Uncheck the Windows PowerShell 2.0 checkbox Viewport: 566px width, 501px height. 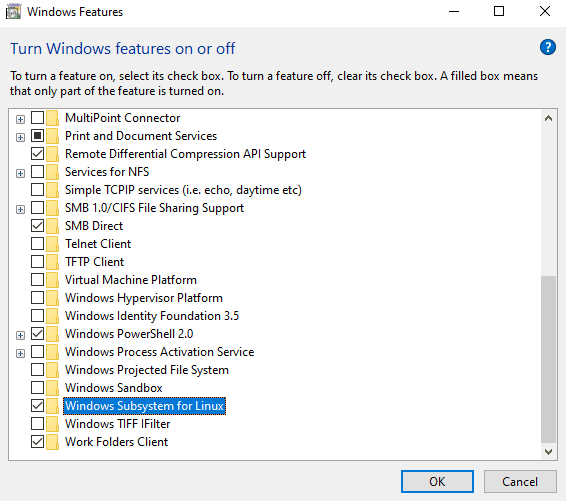click(38, 334)
